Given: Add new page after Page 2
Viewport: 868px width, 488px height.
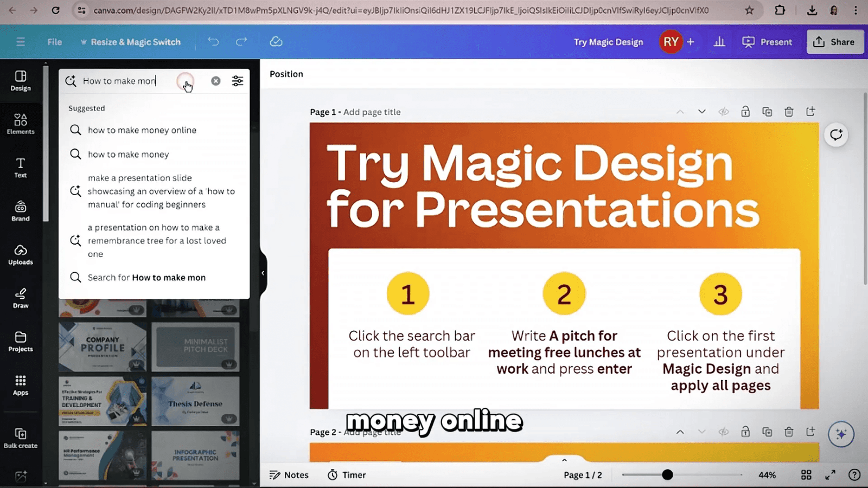Looking at the screenshot, I should point(810,432).
